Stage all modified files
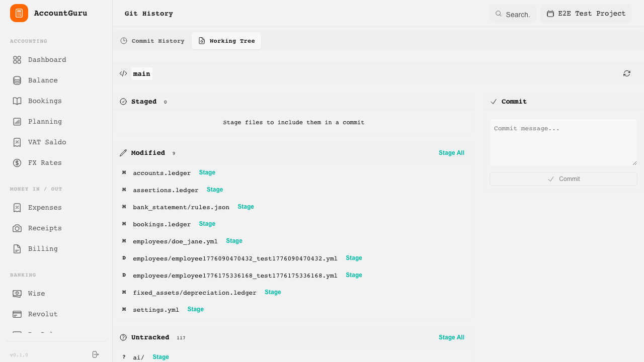The image size is (644, 362). coord(451,153)
